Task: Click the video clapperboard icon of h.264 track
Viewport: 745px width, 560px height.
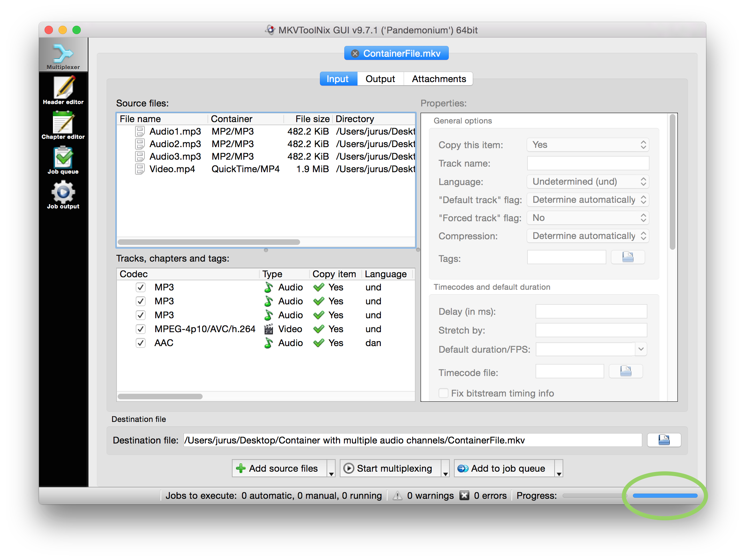Action: click(x=268, y=329)
